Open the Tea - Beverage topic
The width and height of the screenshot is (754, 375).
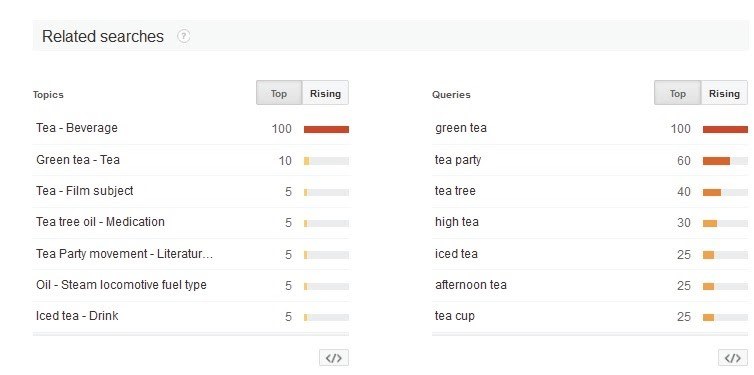tap(77, 128)
